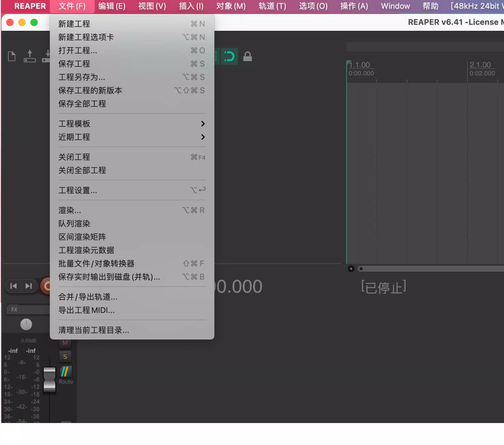Go to project start transport button

pos(13,286)
